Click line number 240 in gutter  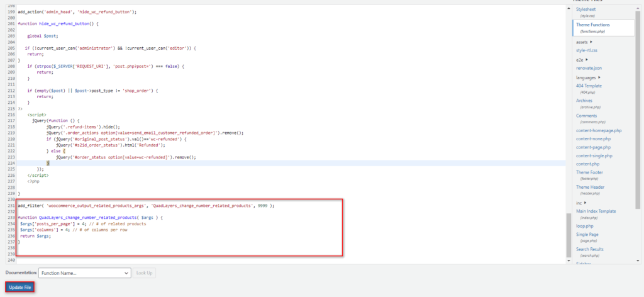point(11,260)
